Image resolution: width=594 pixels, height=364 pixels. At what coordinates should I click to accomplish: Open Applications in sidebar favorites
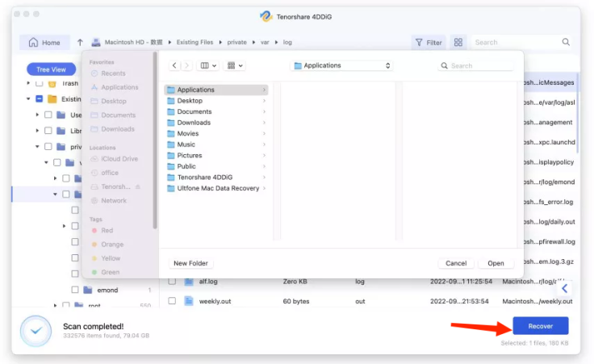(x=115, y=87)
